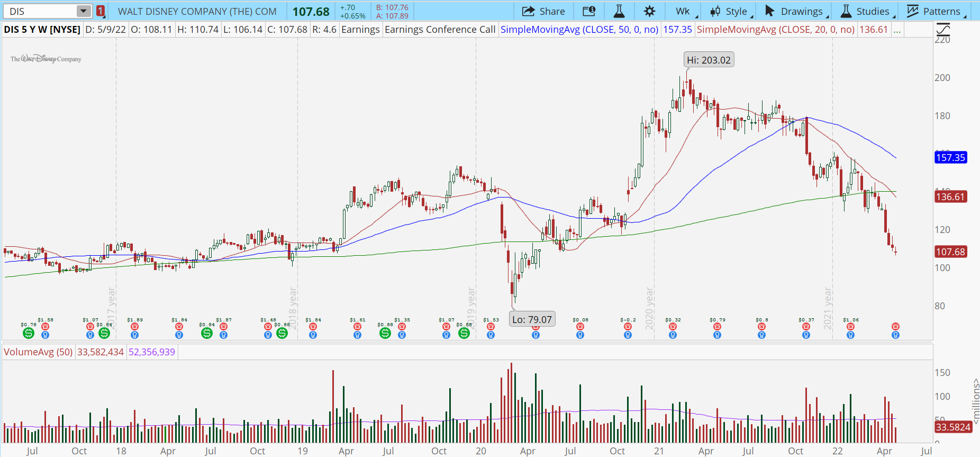Open the Style dropdown menu
Screen dimensions: 980x457
tap(731, 11)
